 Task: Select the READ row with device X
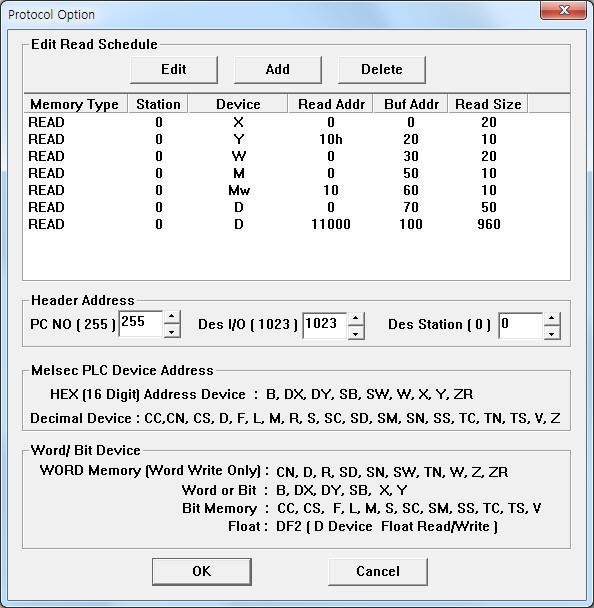tap(296, 122)
